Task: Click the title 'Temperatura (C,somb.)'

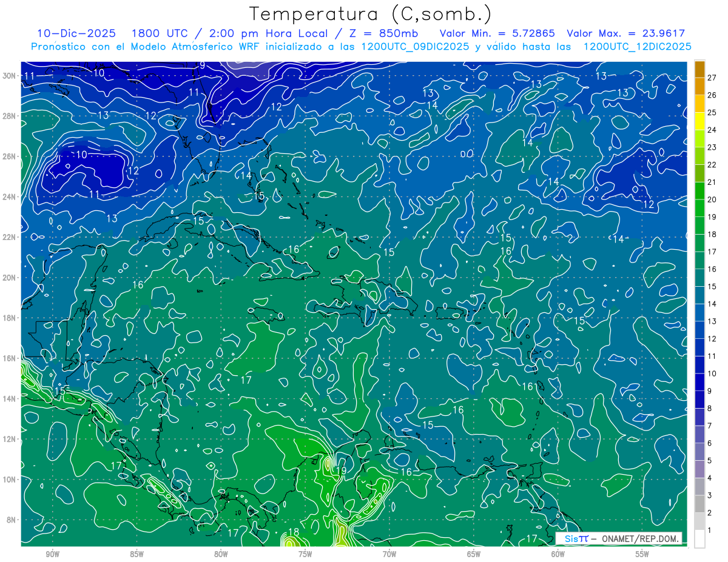Action: [371, 14]
